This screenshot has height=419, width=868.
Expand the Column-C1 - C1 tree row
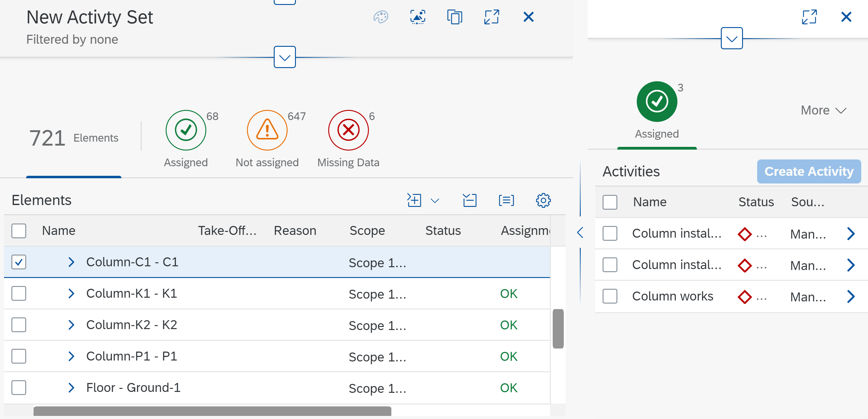pyautogui.click(x=71, y=262)
